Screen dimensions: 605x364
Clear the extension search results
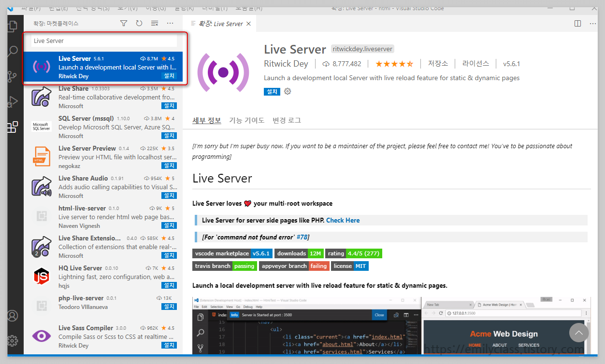point(155,23)
